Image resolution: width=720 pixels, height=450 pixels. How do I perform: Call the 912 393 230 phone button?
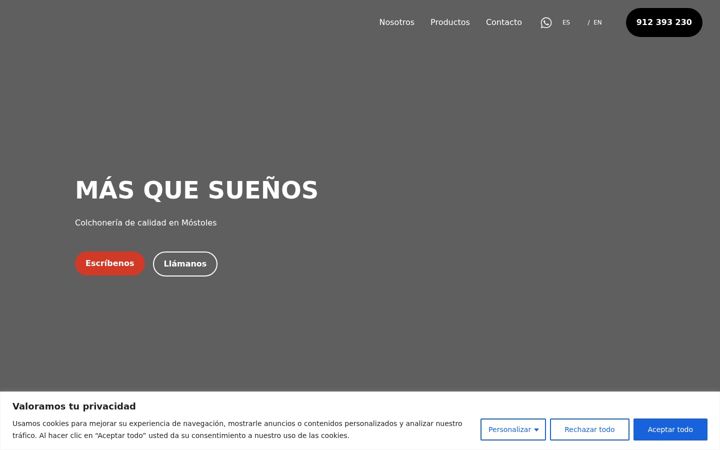[664, 22]
